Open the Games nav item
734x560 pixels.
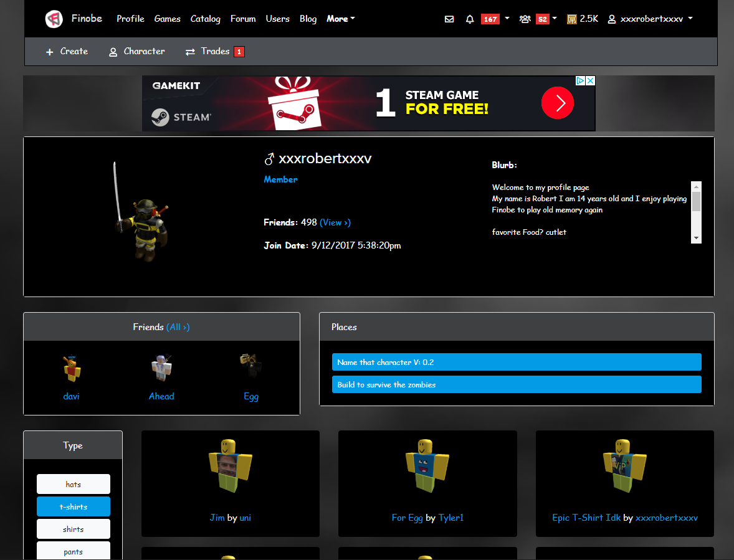click(x=167, y=19)
